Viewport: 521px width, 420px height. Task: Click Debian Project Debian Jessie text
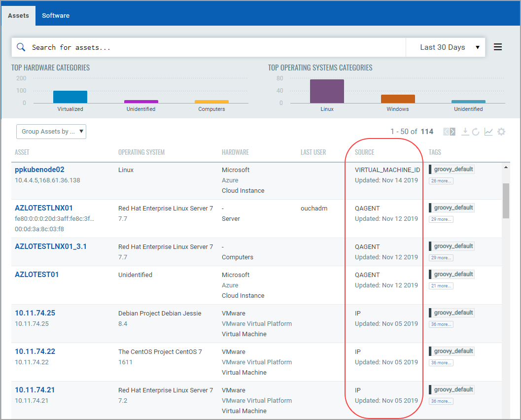[160, 314]
